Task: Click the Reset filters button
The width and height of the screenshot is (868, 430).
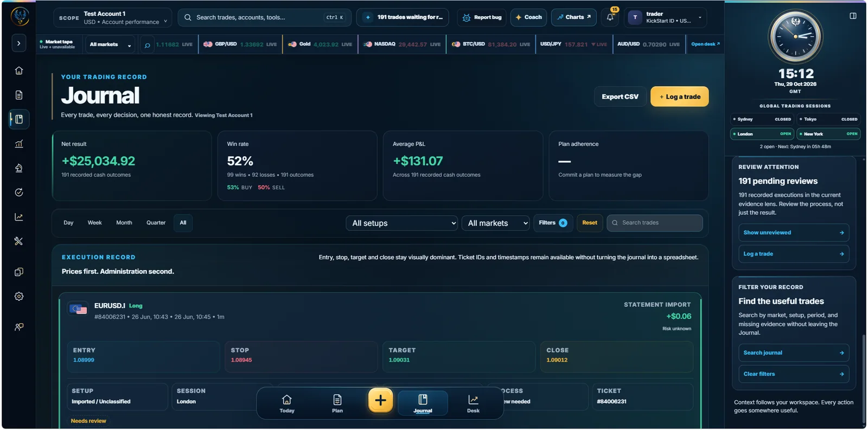Action: (x=590, y=223)
